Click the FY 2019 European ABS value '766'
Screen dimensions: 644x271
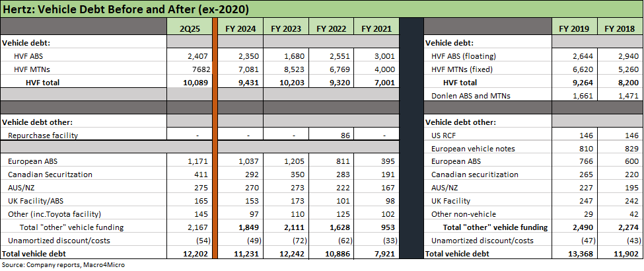coord(586,161)
